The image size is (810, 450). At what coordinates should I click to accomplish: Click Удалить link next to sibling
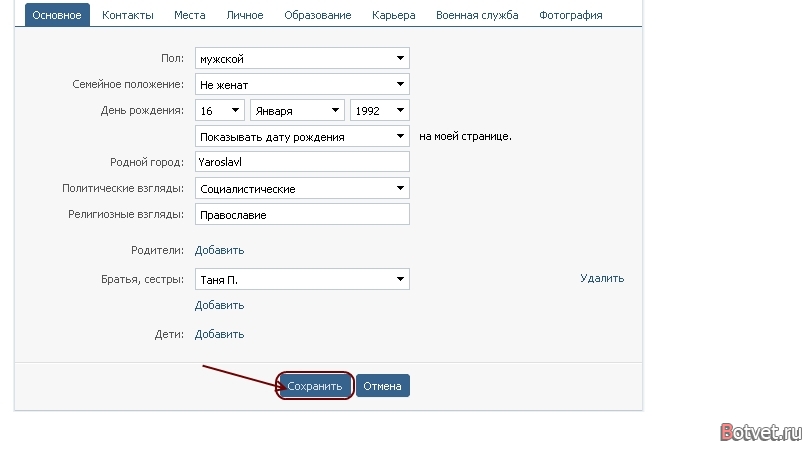602,278
